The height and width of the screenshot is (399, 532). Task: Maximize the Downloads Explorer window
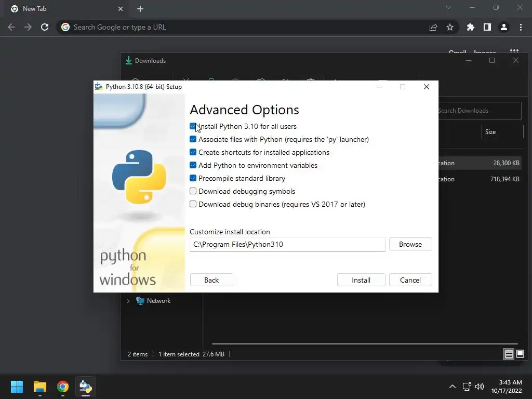tap(492, 60)
